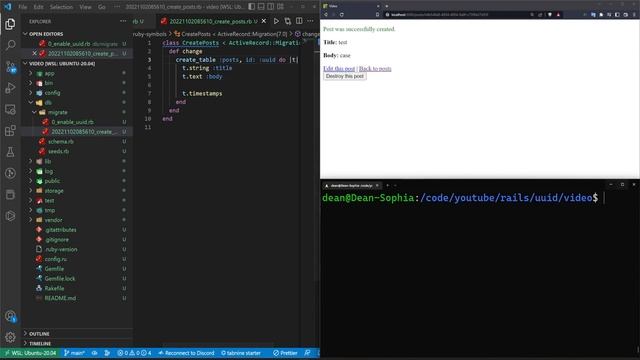Open new browser tab with plus
Screen dimensions: 640x360
click(387, 6)
